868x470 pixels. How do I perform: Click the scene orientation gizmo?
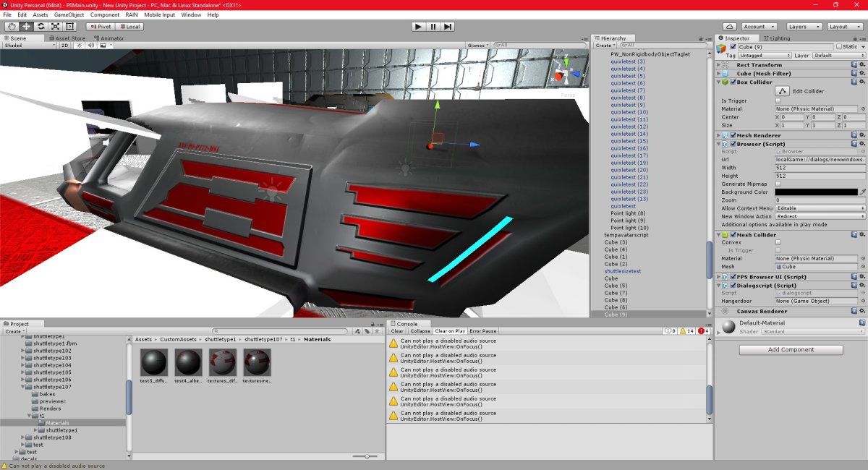click(x=566, y=72)
